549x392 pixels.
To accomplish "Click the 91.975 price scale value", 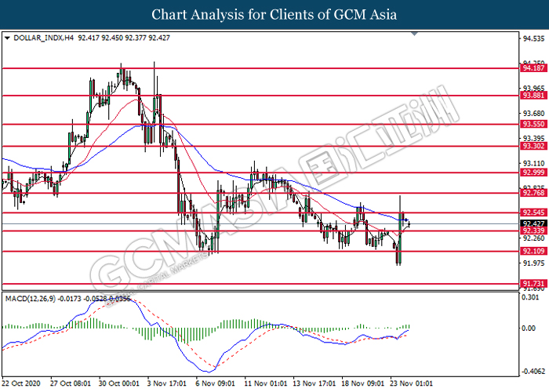I will 533,263.
